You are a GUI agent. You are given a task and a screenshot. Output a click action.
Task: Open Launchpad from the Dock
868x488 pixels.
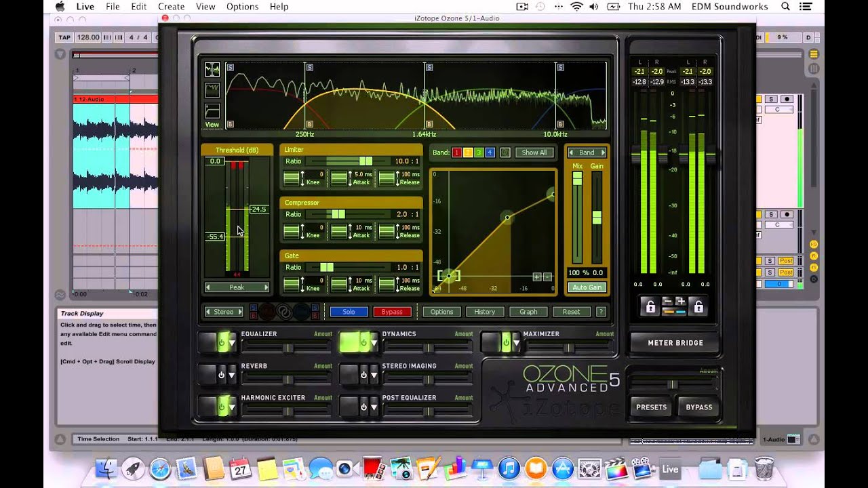click(132, 468)
